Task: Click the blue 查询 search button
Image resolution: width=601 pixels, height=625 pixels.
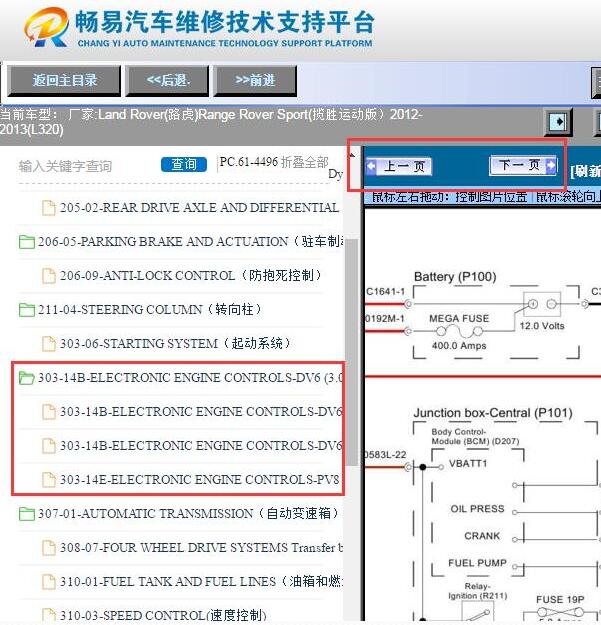Action: [184, 164]
